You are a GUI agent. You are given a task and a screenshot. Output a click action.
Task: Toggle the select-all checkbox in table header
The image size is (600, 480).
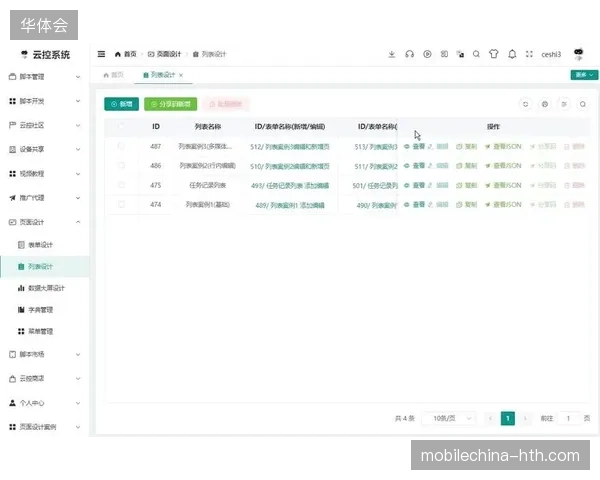coord(121,126)
